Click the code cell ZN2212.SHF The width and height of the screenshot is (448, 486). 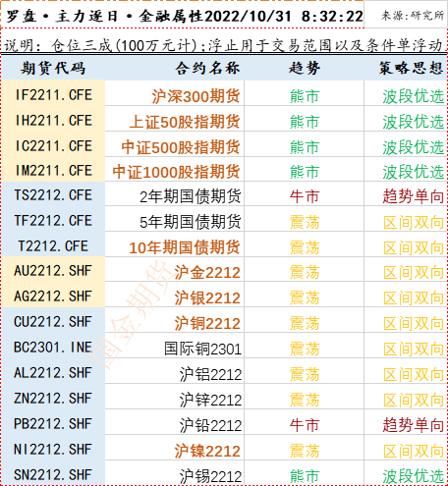point(53,399)
